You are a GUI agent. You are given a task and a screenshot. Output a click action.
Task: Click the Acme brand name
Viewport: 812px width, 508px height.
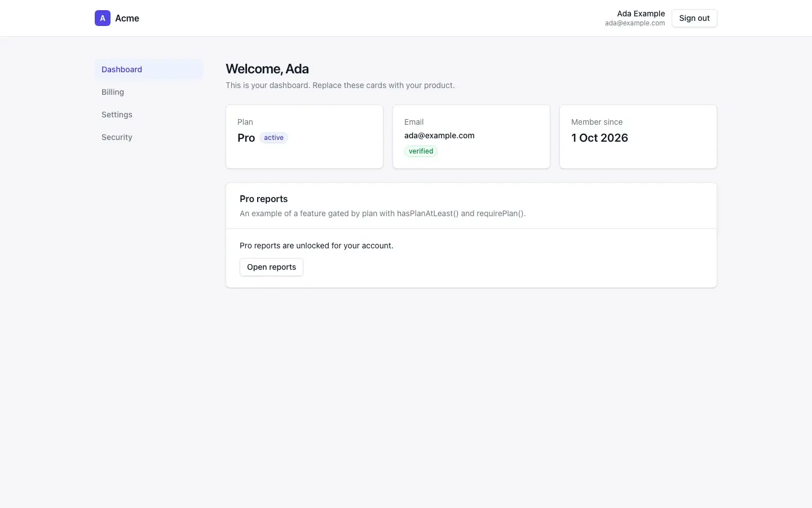click(x=127, y=18)
